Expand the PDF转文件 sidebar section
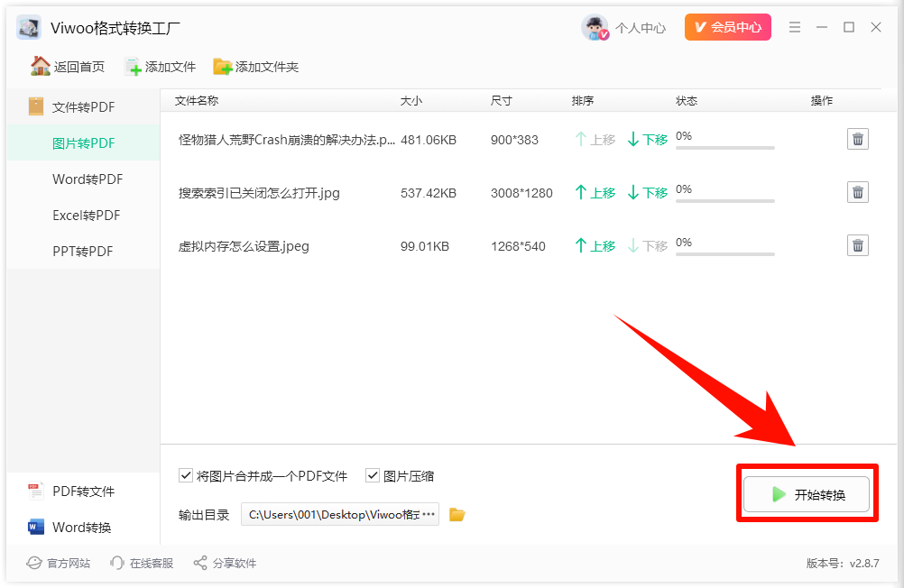904x588 pixels. 83,492
